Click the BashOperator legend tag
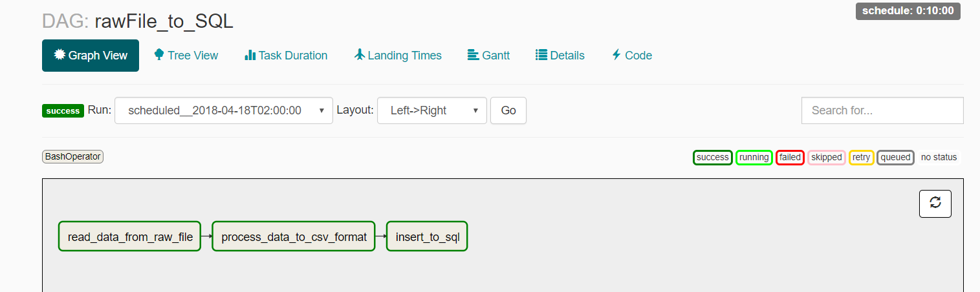980x292 pixels. click(x=73, y=156)
